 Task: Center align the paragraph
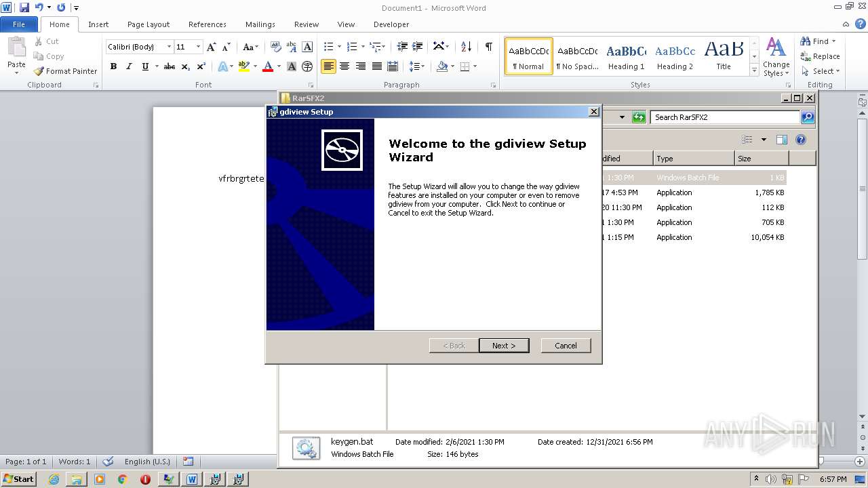point(344,66)
